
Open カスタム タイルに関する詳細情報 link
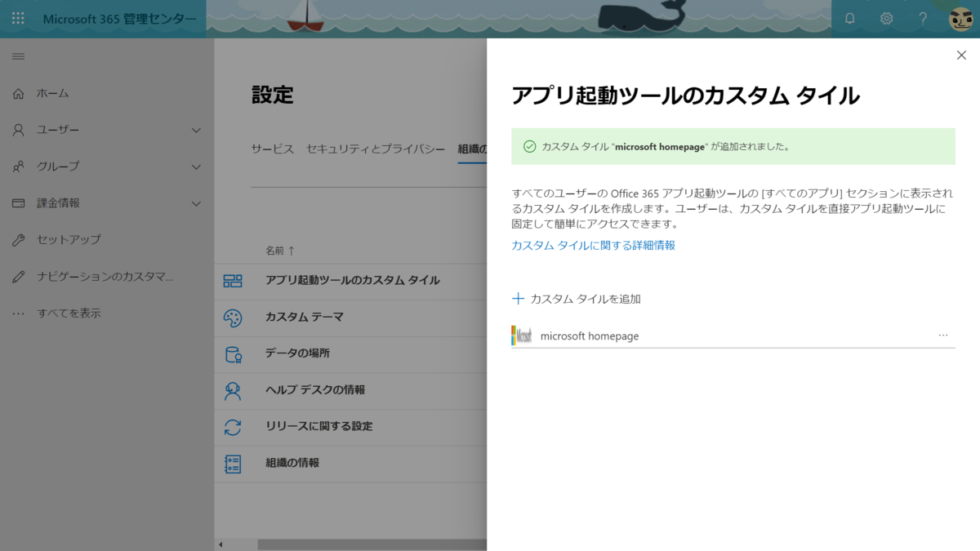[593, 245]
